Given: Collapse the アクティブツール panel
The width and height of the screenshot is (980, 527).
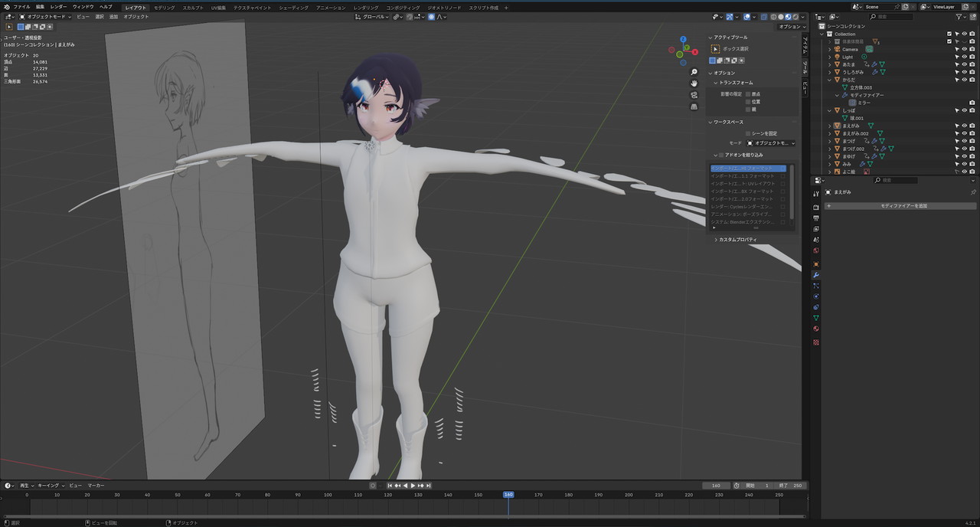Looking at the screenshot, I should pos(710,37).
